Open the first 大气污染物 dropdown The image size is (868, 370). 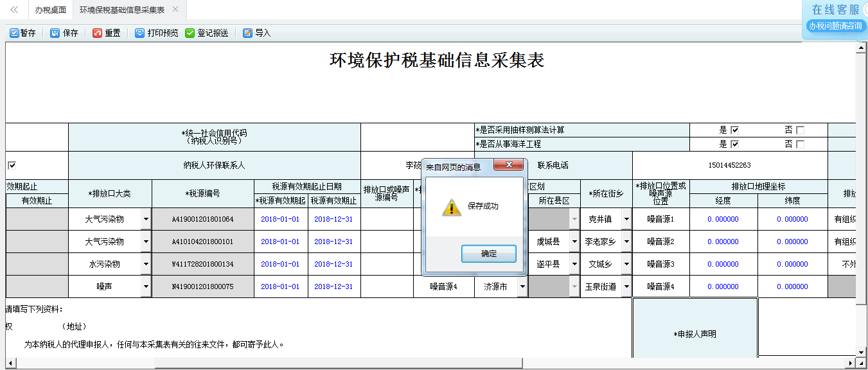click(146, 218)
